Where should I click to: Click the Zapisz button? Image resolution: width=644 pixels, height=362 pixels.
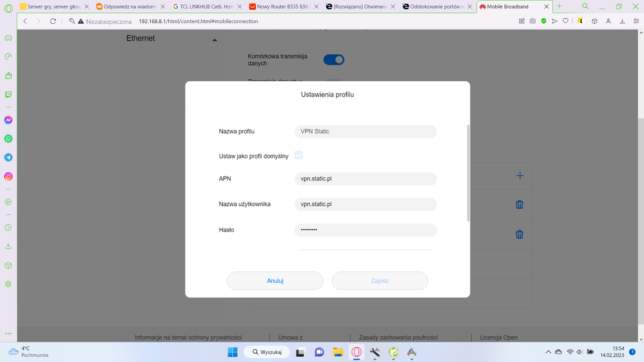click(x=380, y=281)
